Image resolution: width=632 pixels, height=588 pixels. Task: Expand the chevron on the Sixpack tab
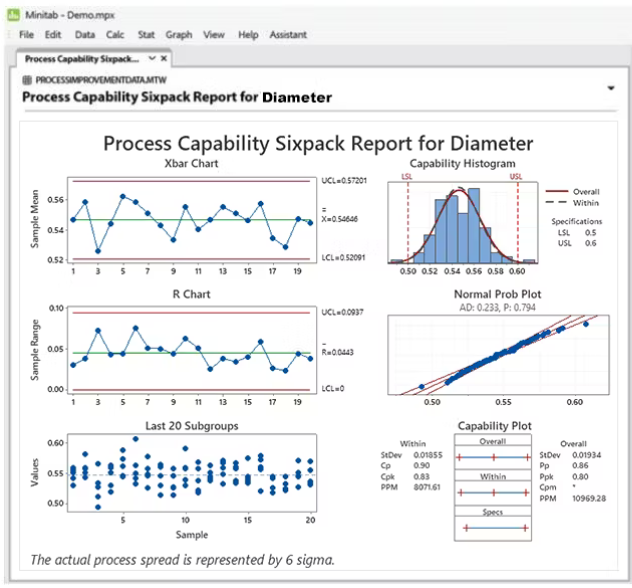tap(150, 59)
